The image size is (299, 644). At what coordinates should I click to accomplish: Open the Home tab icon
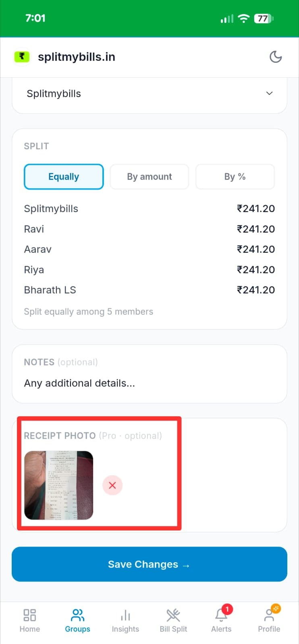click(29, 615)
